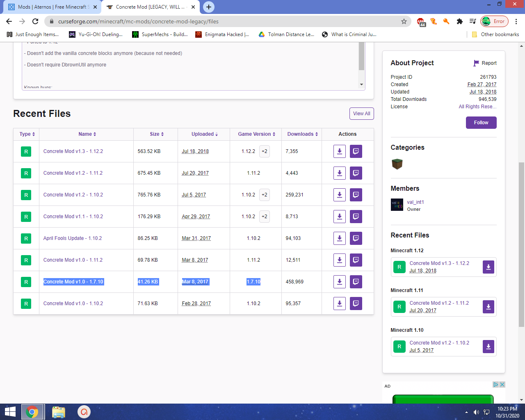Viewport: 525px width, 420px height.
Task: Open the volume control in system tray
Action: point(476,412)
